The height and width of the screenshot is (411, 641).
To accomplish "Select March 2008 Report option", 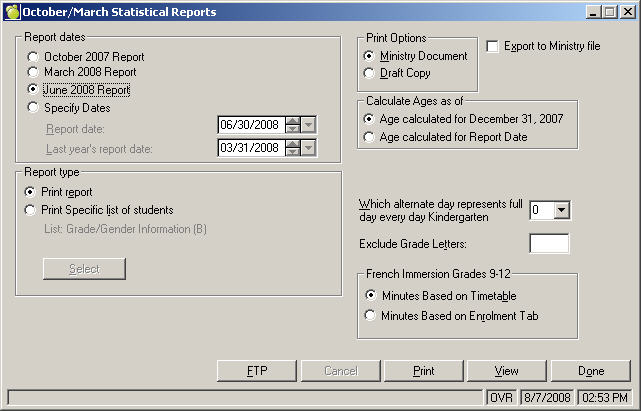I will click(x=34, y=73).
